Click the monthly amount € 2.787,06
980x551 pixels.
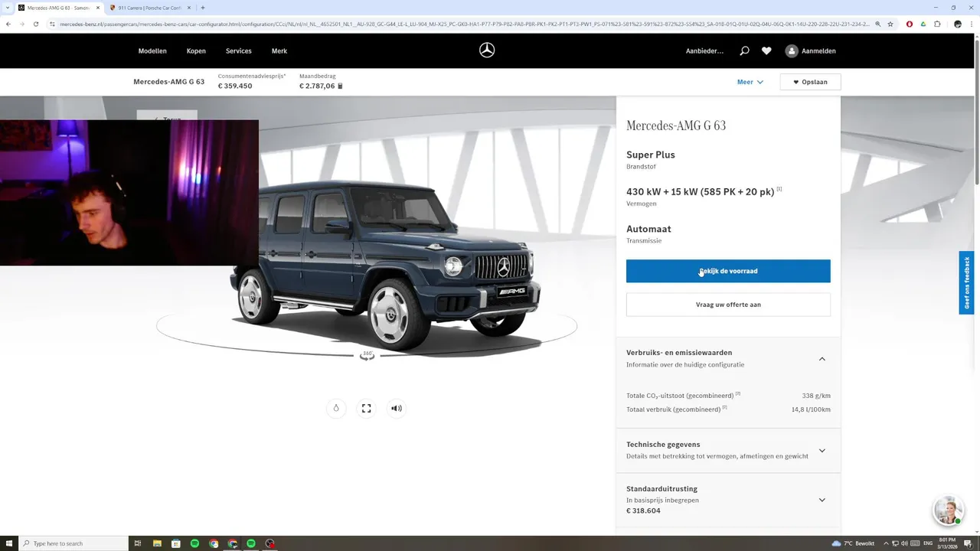pyautogui.click(x=317, y=86)
